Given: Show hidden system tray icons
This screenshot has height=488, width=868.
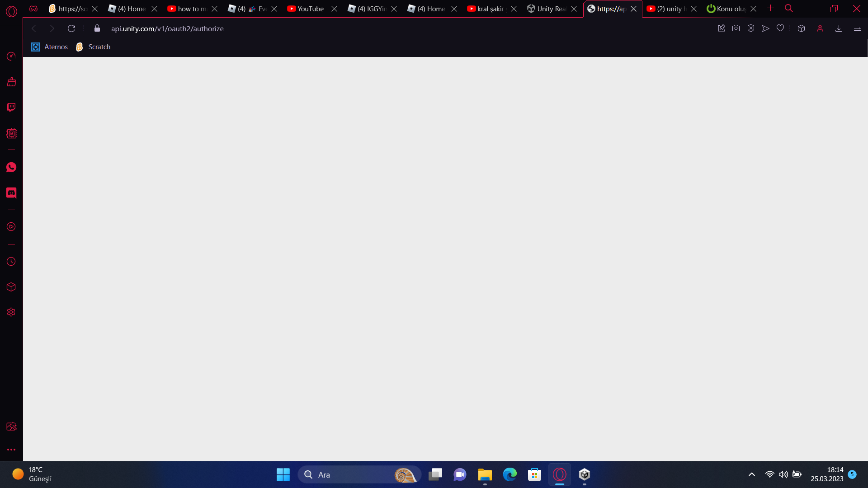Looking at the screenshot, I should (x=751, y=474).
